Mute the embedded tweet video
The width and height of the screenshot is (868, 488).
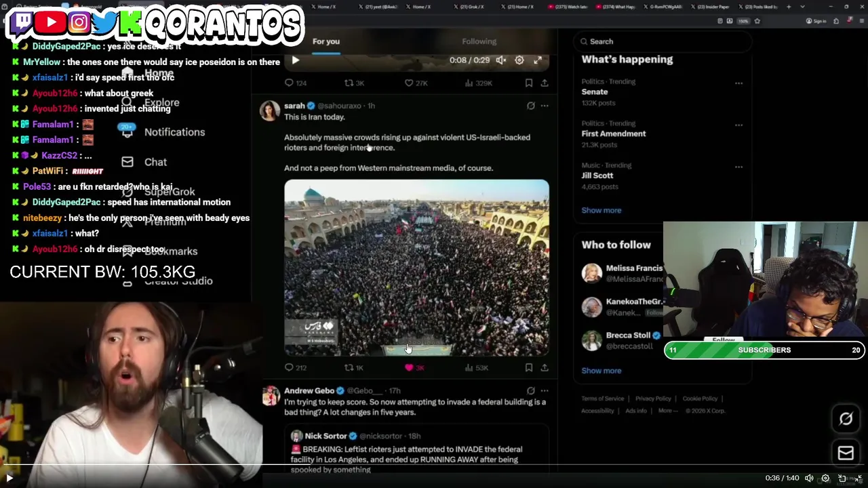500,60
